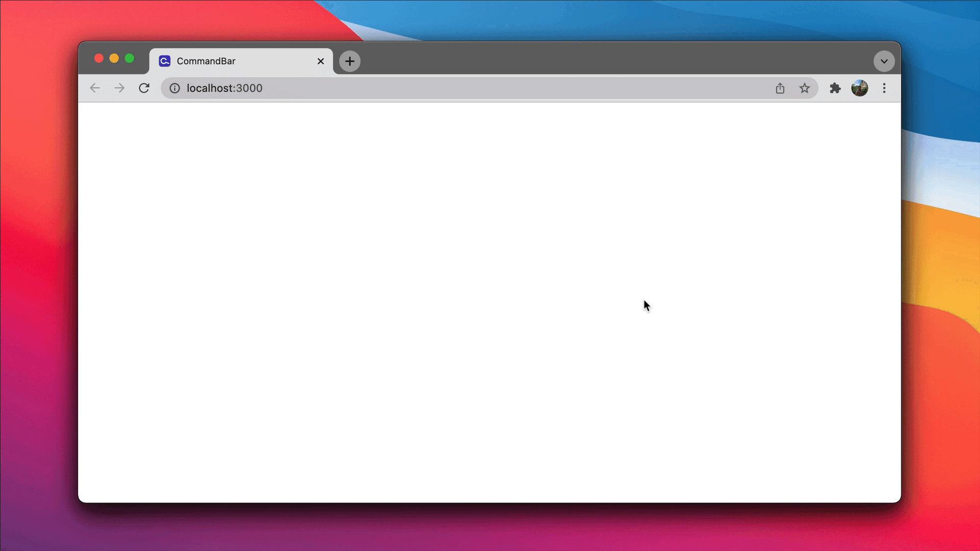Open the Extensions puzzle icon
This screenshot has height=551, width=980.
[x=835, y=88]
